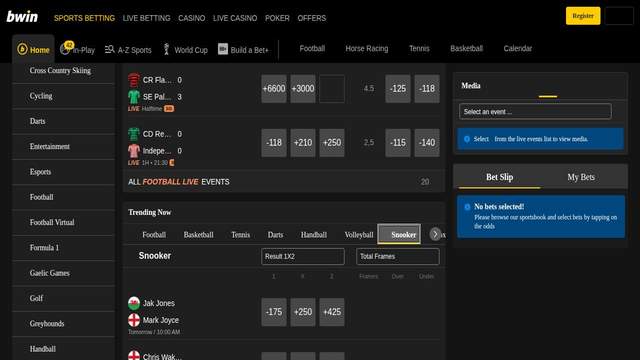Click Jak Jones Wales flag icon
The image size is (640, 360).
[133, 303]
